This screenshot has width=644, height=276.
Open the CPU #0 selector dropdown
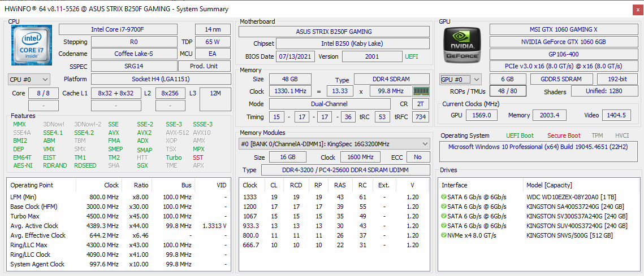click(29, 79)
